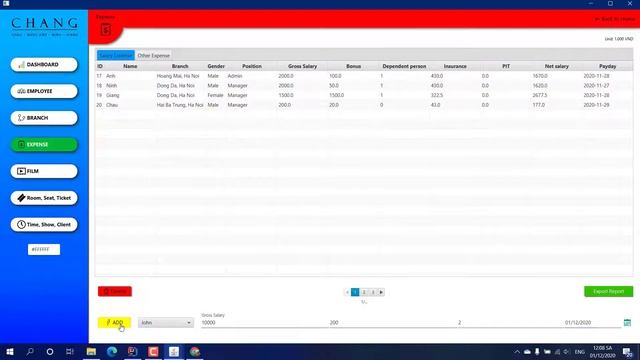This screenshot has height=360, width=640.
Task: Click the volume icon in system tray
Action: 567,352
